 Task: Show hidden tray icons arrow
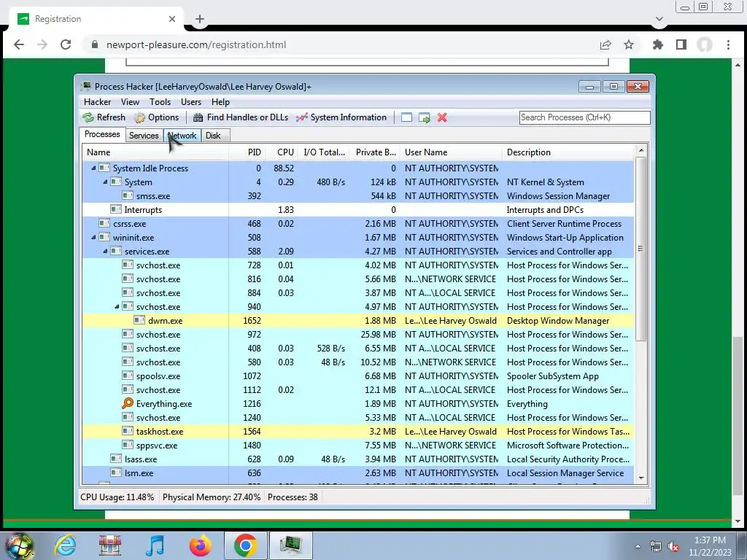point(638,546)
